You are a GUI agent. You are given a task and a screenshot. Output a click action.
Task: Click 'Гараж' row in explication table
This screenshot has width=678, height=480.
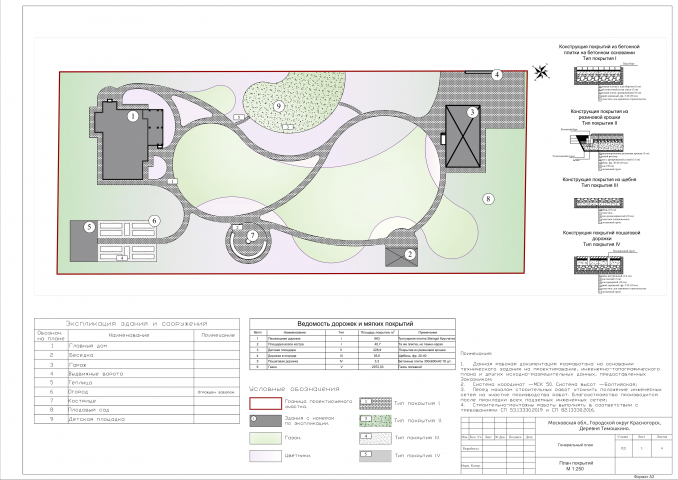coord(137,365)
